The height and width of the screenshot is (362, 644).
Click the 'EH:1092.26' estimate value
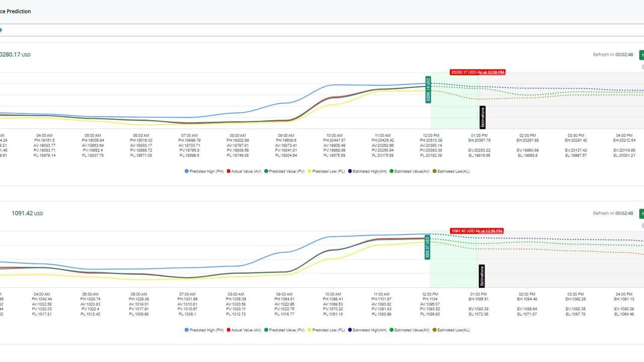[575, 300]
